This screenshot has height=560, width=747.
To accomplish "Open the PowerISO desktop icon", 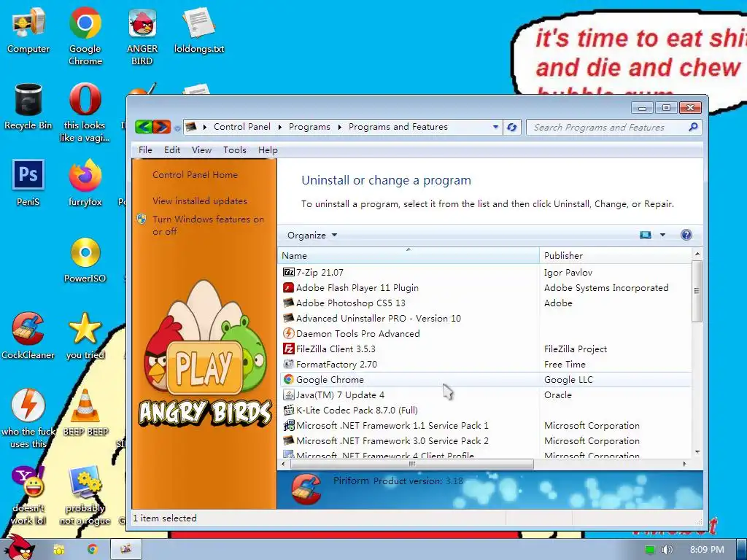I will (x=85, y=260).
